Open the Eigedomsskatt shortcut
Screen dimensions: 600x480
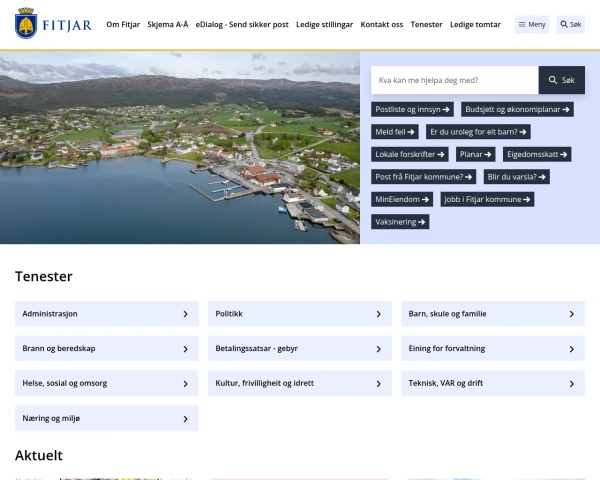click(x=538, y=154)
